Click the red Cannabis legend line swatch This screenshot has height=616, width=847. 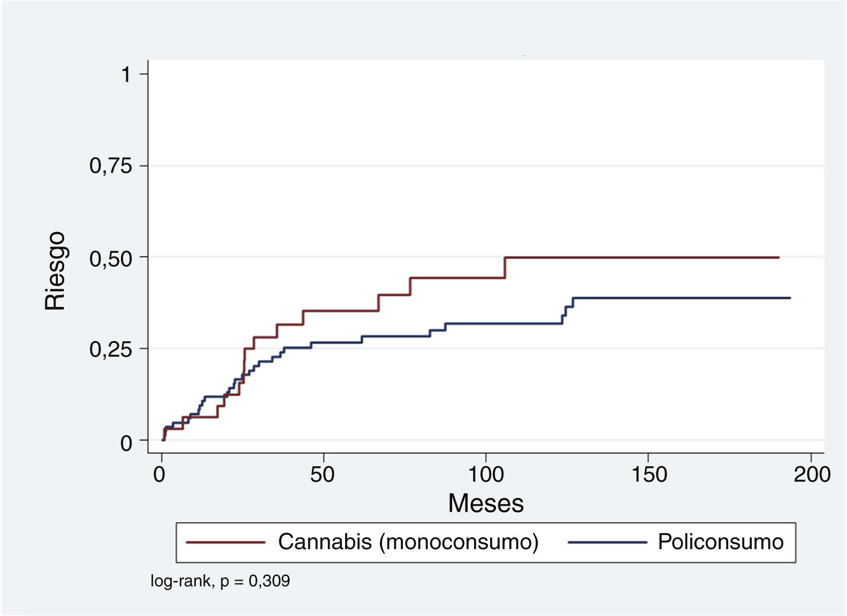[x=226, y=543]
